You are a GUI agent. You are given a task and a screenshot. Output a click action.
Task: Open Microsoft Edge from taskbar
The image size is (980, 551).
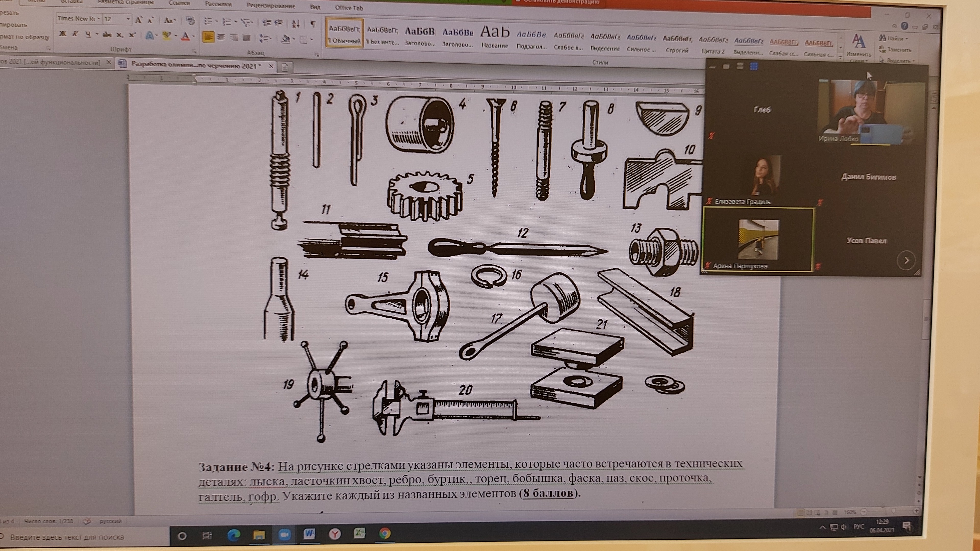234,535
